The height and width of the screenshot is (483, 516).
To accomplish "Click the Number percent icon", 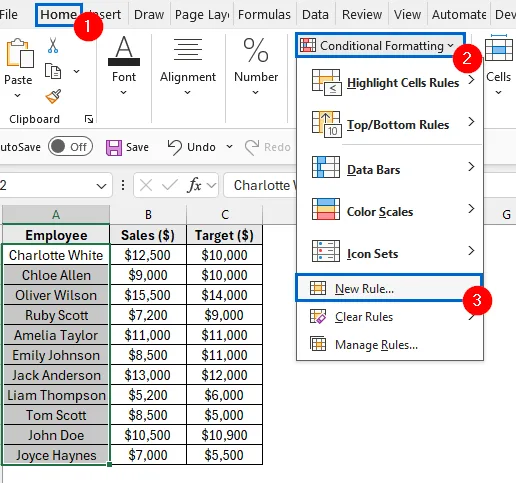I will [x=256, y=50].
